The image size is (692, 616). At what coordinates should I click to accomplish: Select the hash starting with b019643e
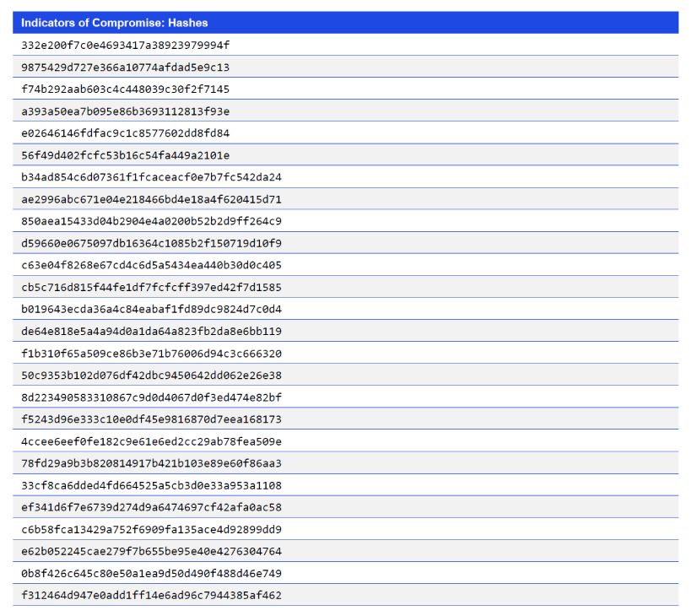pos(152,309)
